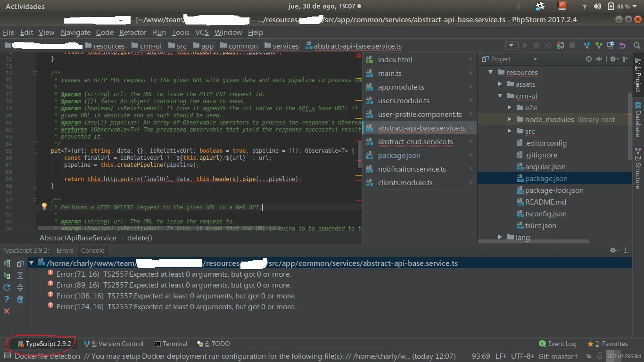This screenshot has height=362, width=644.
Task: Click the red X close icon in TypeScript panel
Action: tap(7, 311)
